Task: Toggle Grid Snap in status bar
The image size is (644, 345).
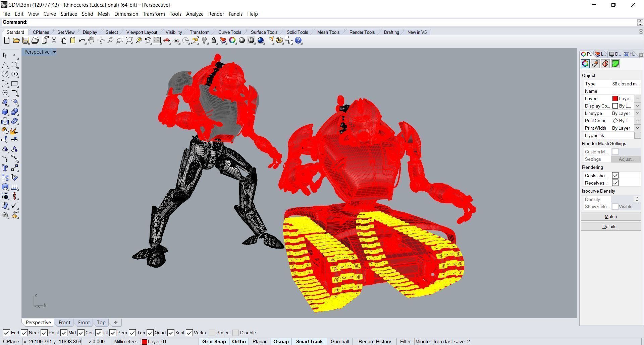Action: [x=214, y=342]
